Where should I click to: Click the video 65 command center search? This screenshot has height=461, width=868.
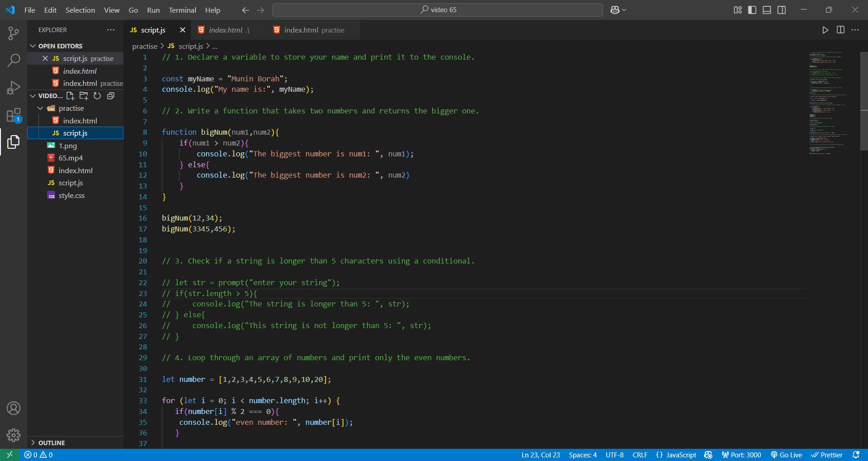(x=438, y=10)
